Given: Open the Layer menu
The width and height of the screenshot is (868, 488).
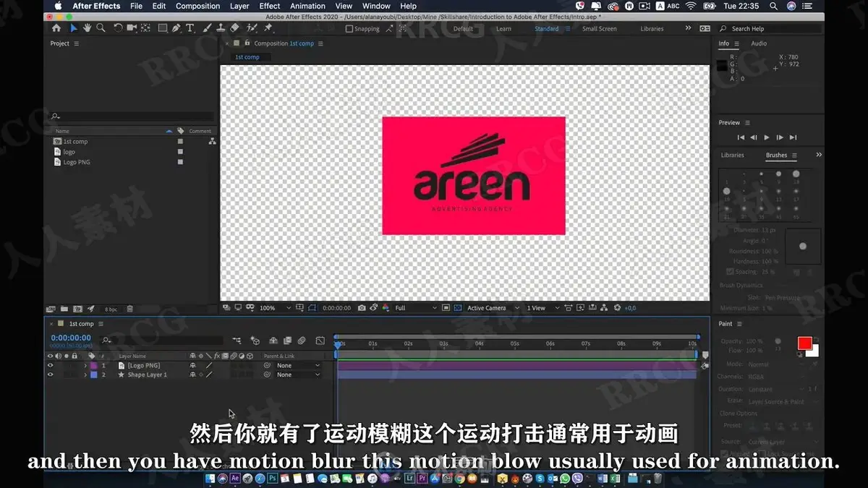Looking at the screenshot, I should [239, 6].
